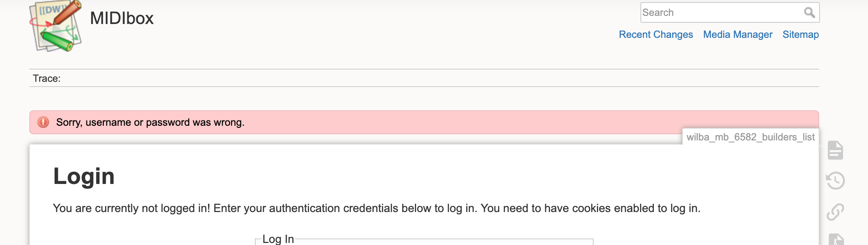Go to Media Manager
868x245 pixels.
point(737,35)
